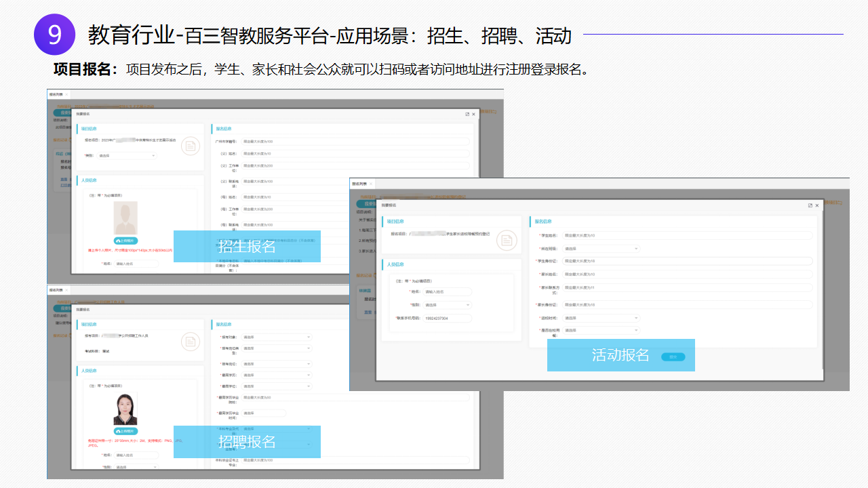Click 我要报名 button behind enrollment dialog
The image size is (868, 488).
pyautogui.click(x=61, y=113)
